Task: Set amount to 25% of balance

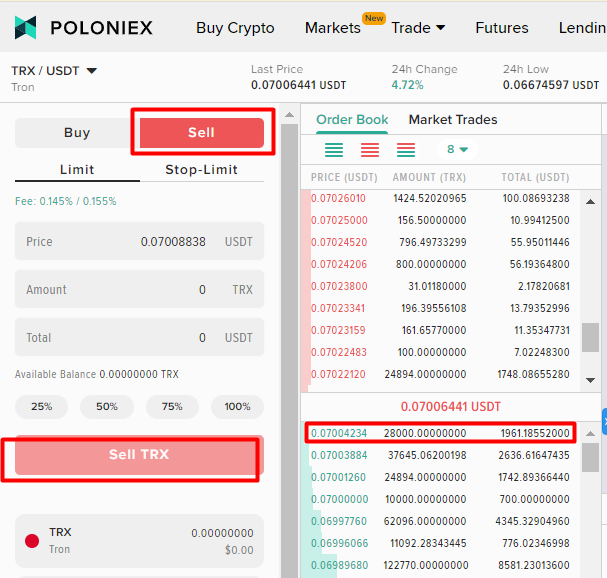Action: pyautogui.click(x=41, y=406)
